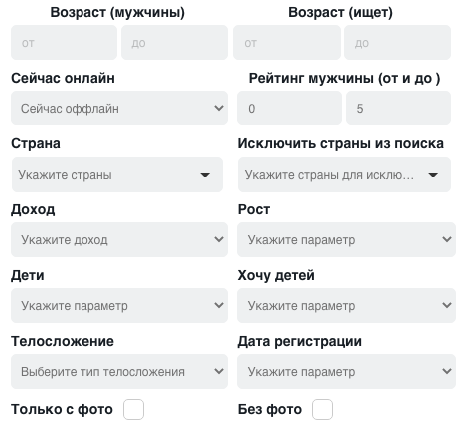
Task: Tick the Только с фото checkbox
Action: click(x=133, y=409)
